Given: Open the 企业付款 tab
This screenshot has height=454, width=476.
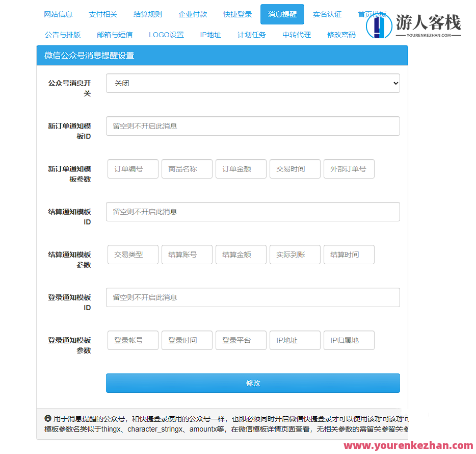Looking at the screenshot, I should click(x=193, y=14).
